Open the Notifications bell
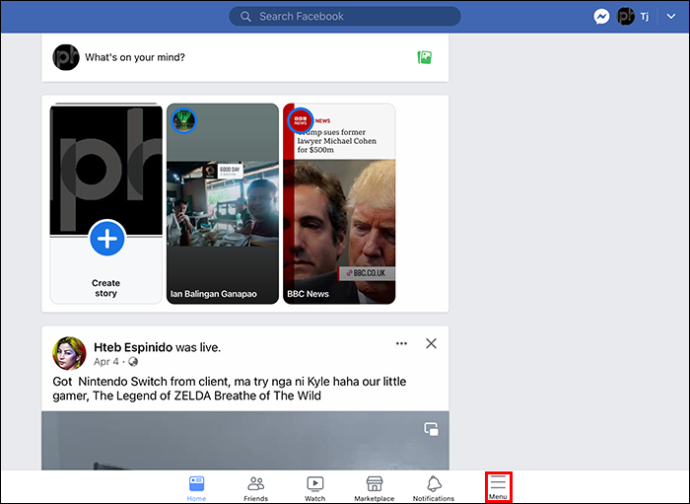690x504 pixels. [x=433, y=488]
